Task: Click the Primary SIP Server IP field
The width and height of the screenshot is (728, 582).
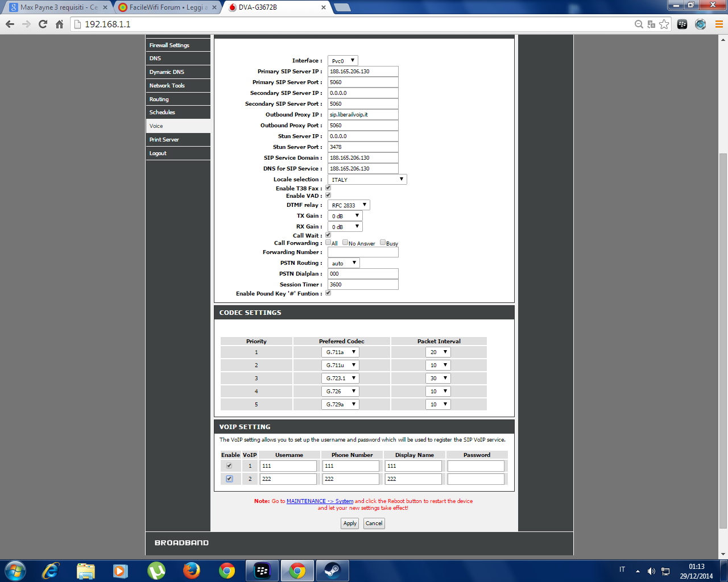Action: pyautogui.click(x=363, y=72)
